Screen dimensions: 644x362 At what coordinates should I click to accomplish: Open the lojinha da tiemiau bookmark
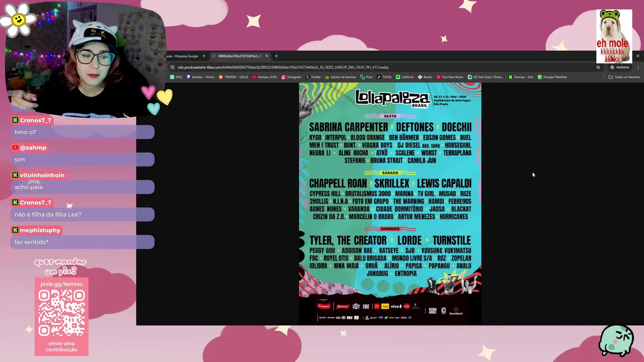tap(341, 77)
